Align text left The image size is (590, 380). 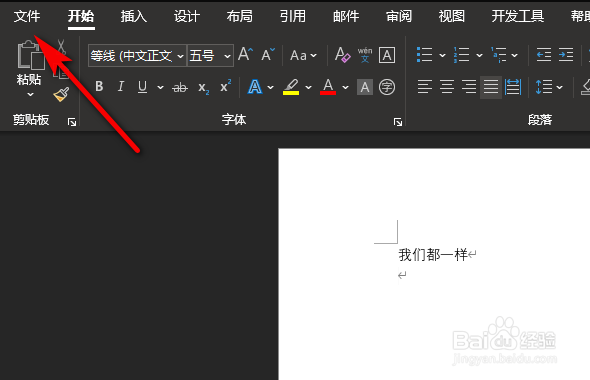(424, 87)
